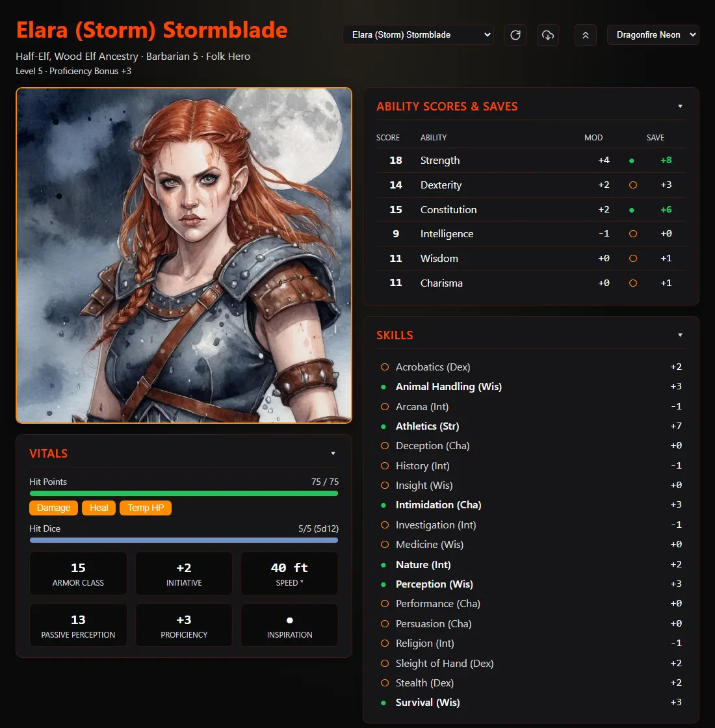Toggle History proficiency circle

point(384,465)
